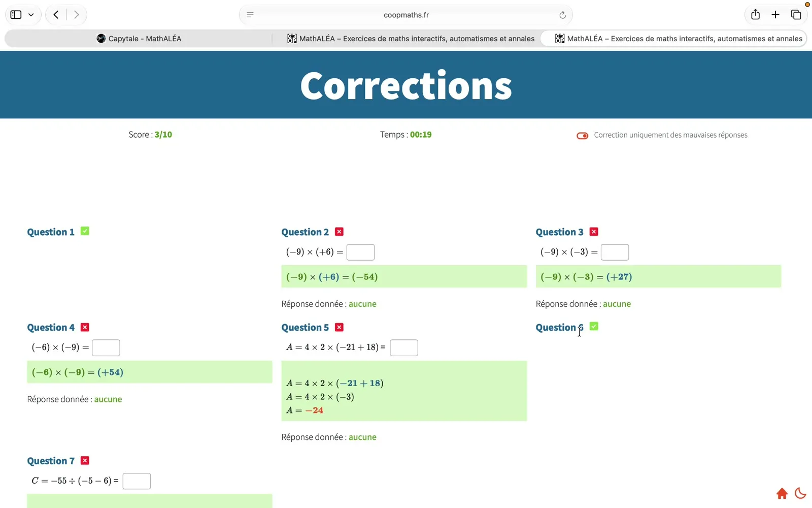Click the Question 2 red cross icon
This screenshot has height=508, width=812.
pyautogui.click(x=340, y=232)
